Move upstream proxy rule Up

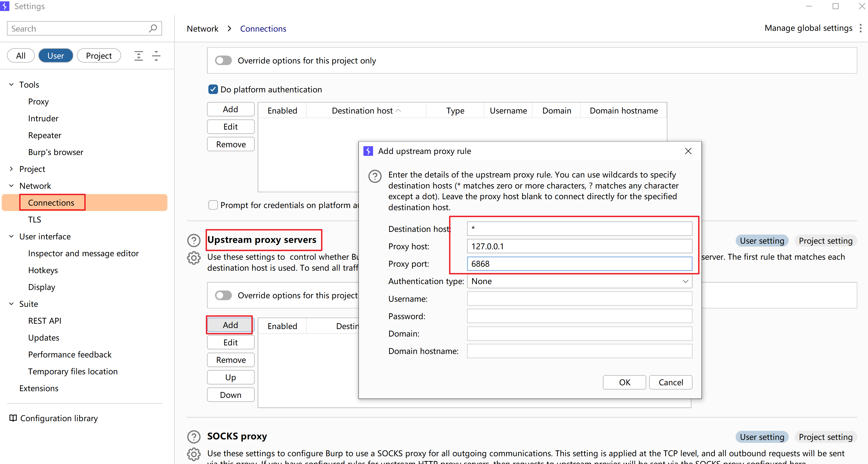(x=231, y=377)
